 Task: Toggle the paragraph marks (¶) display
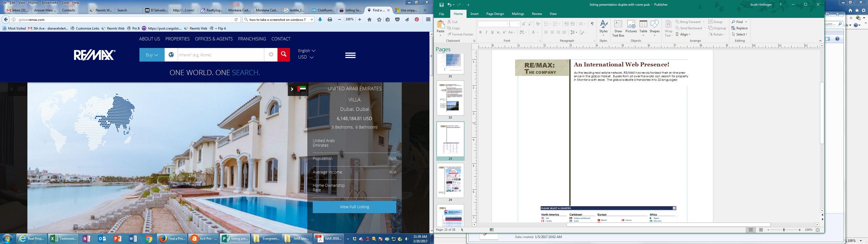(x=592, y=24)
